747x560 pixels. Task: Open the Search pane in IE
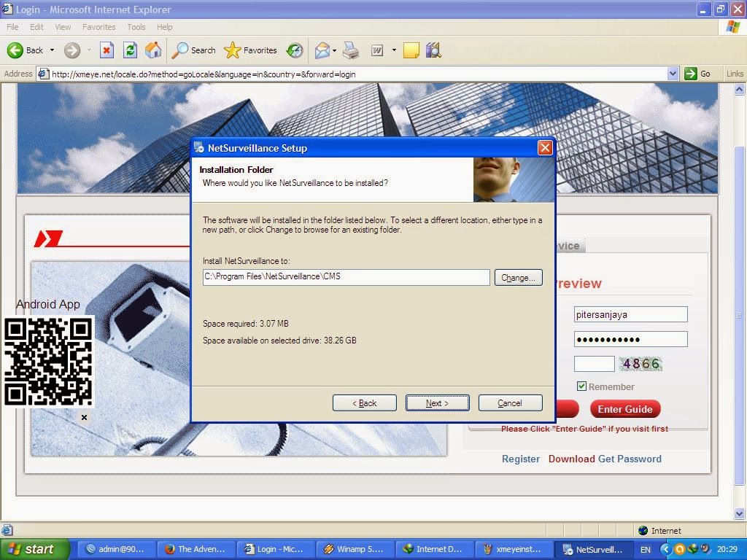(193, 50)
